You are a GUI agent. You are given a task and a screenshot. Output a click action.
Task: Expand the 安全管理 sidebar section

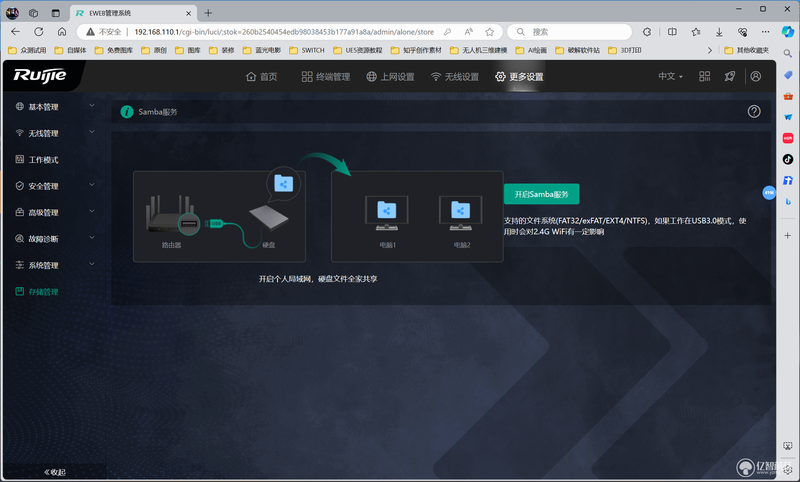point(55,186)
